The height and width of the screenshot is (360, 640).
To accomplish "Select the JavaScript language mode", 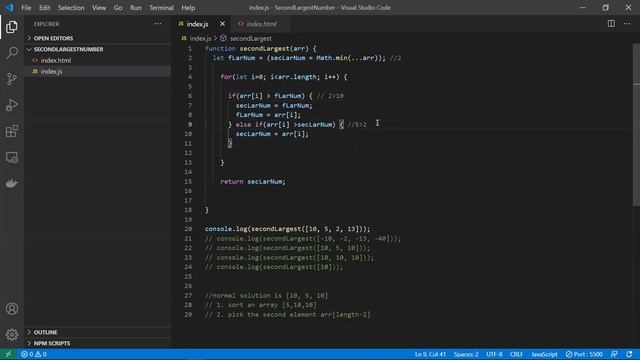I will point(544,354).
